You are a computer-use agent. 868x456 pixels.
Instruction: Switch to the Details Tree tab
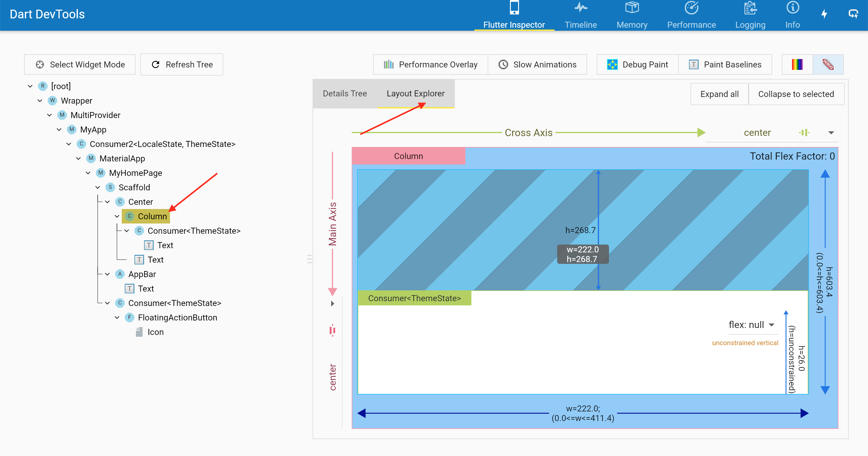click(x=345, y=94)
